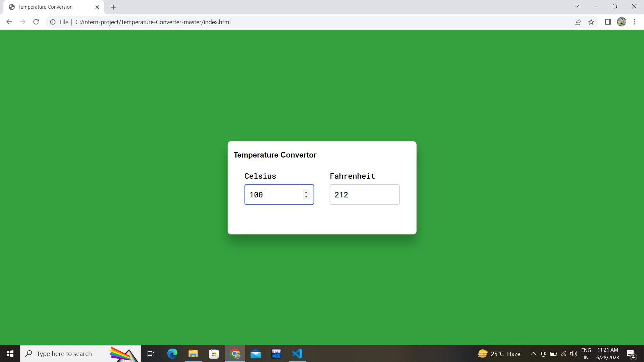This screenshot has width=644, height=362.
Task: Click the Celsius input field
Action: [x=273, y=194]
